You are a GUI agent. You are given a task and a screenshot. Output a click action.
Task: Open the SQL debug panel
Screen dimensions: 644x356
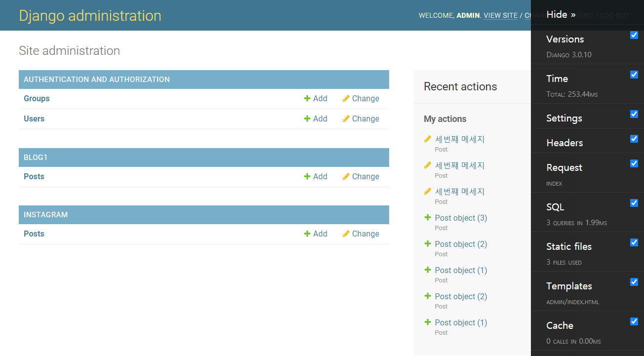pos(555,207)
